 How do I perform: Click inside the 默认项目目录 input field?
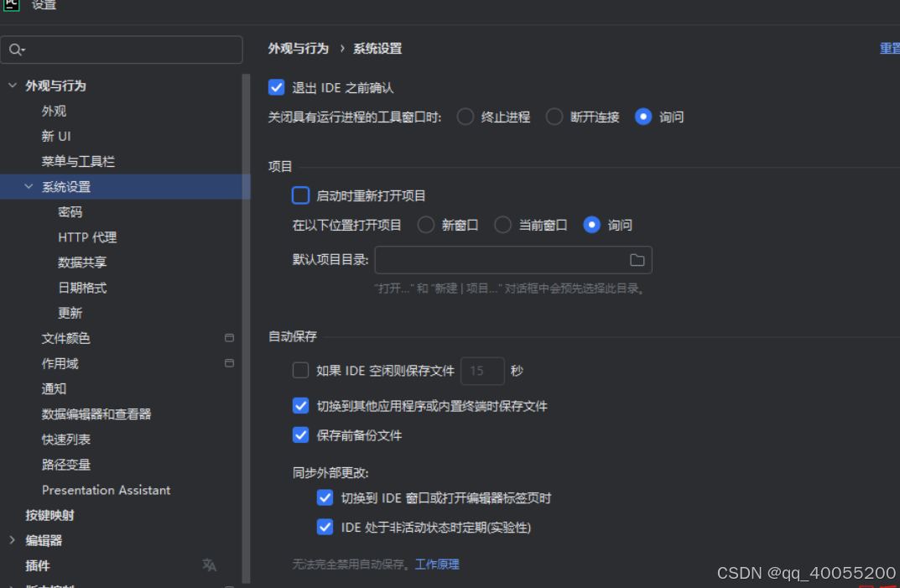tap(503, 260)
